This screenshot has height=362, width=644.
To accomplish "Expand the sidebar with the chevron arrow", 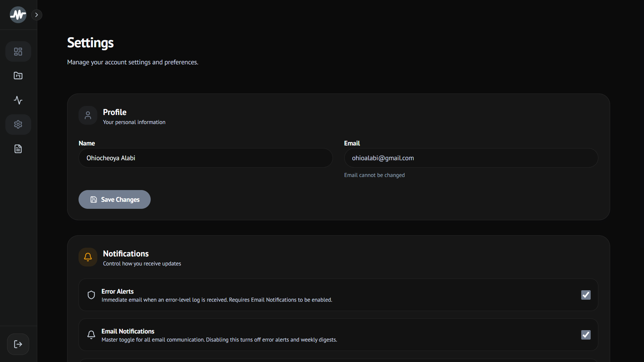I will coord(37,15).
